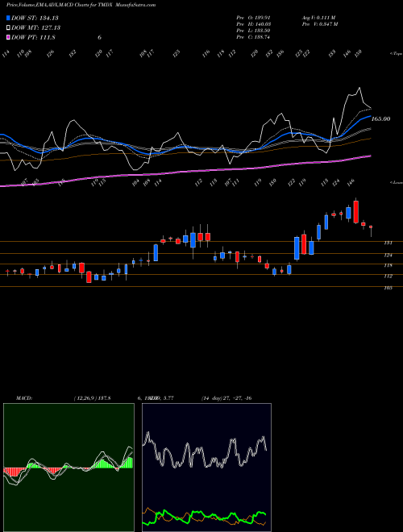Click the 'Avg V: 0.111 M' value
This screenshot has height=532, width=403.
click(318, 18)
